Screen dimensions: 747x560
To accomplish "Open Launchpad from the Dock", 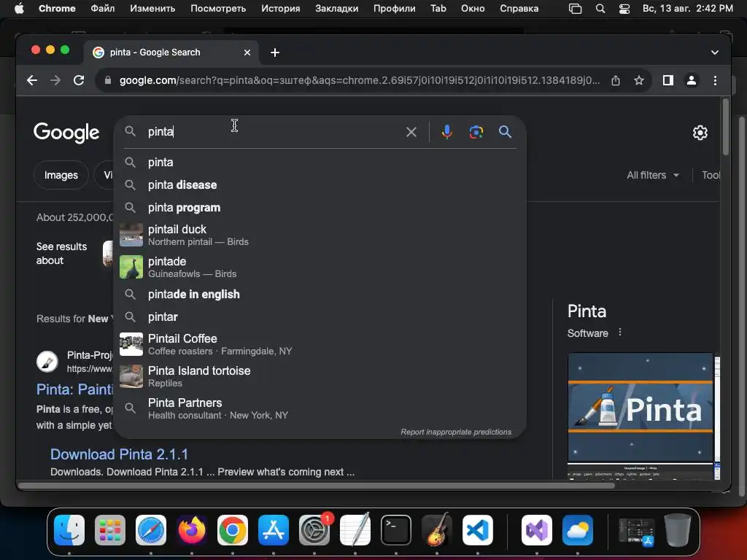I will coord(110,530).
